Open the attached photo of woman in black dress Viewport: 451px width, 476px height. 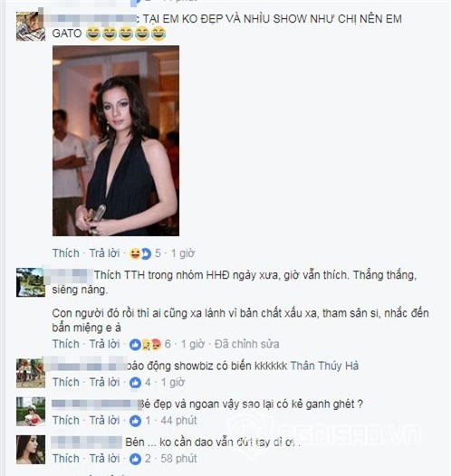(116, 141)
